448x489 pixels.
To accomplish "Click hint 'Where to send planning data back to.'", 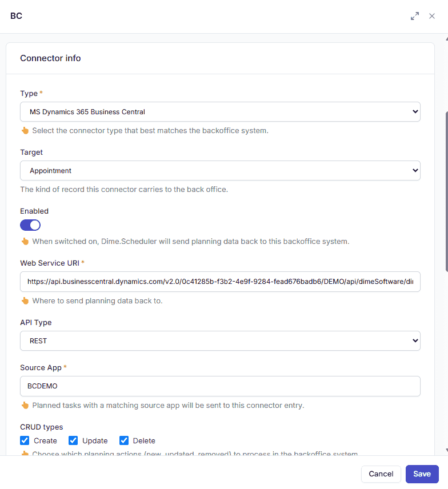I will point(97,300).
